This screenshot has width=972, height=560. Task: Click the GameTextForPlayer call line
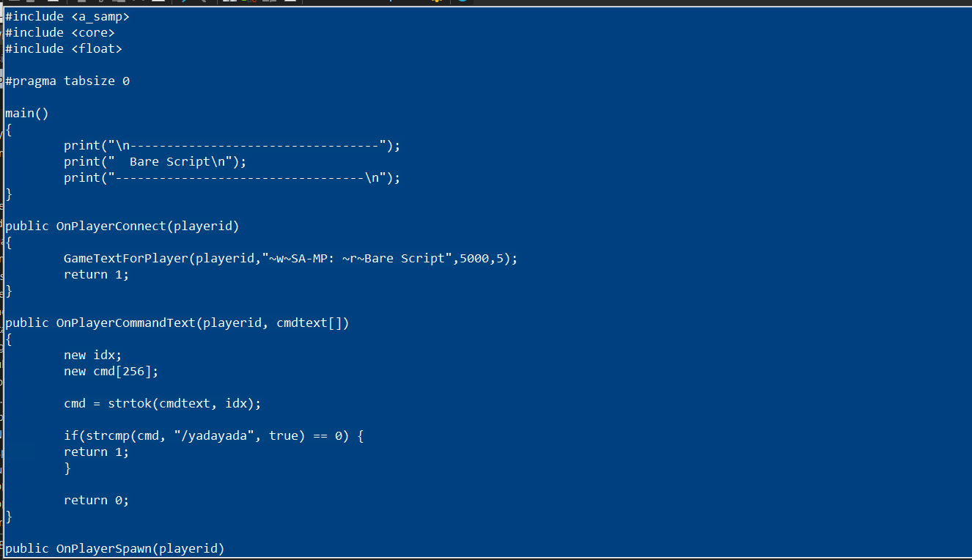pyautogui.click(x=290, y=258)
